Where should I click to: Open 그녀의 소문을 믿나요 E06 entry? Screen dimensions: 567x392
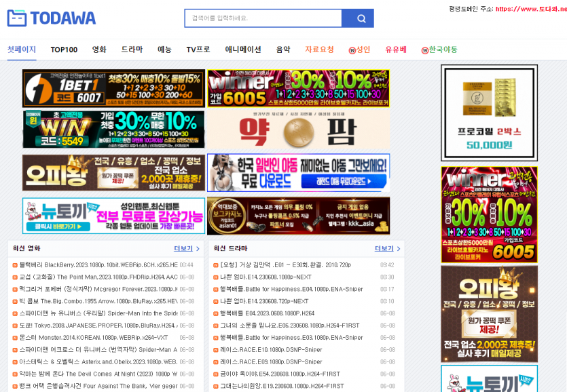[x=290, y=326]
